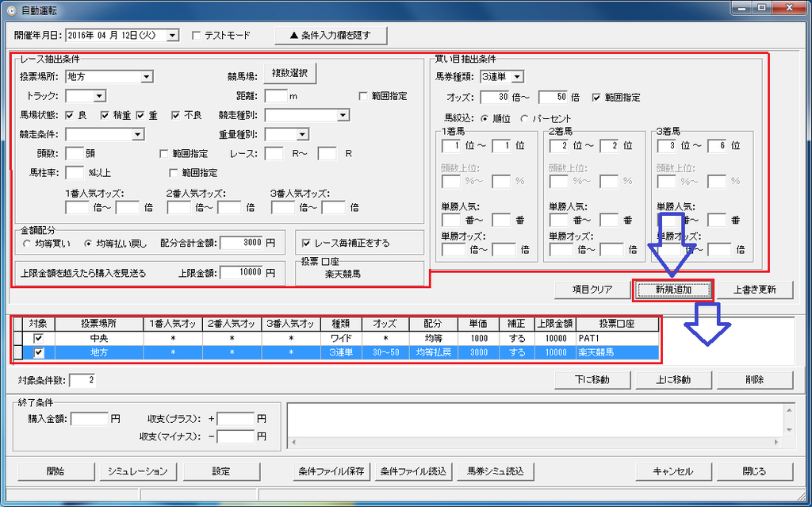Click the 削除 button
812x507 pixels.
coord(755,379)
